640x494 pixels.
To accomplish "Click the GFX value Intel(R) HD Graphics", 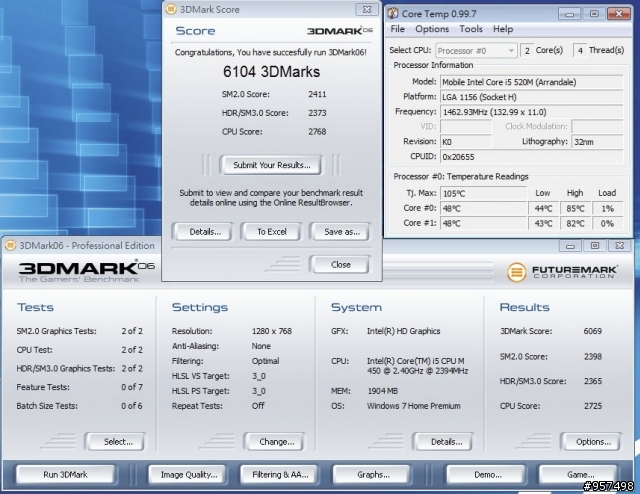I will point(403,331).
